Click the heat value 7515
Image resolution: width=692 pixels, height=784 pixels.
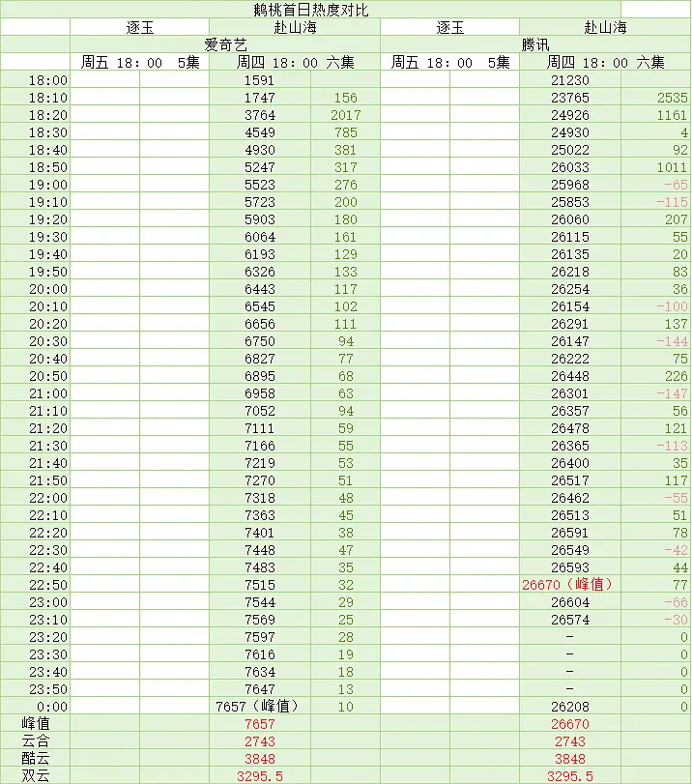point(259,585)
